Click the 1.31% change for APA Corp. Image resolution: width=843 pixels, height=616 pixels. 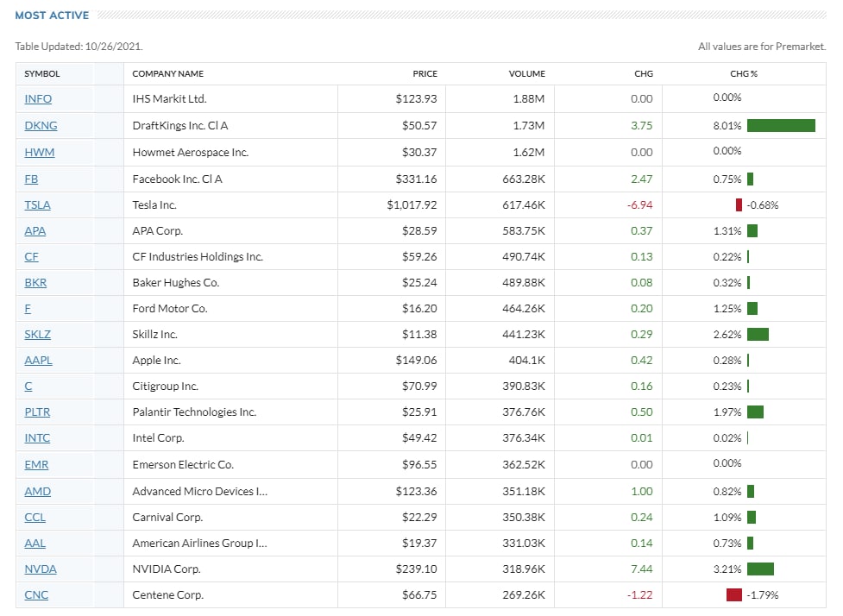[727, 231]
